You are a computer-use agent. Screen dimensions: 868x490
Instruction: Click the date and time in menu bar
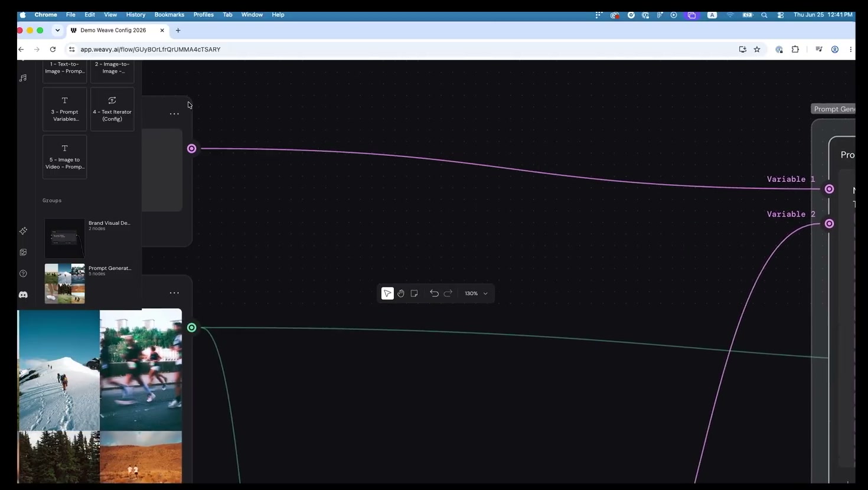click(x=823, y=15)
